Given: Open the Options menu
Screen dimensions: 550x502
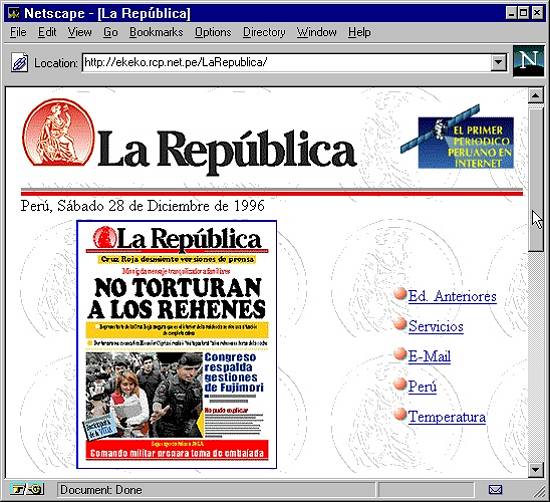Looking at the screenshot, I should tap(213, 32).
